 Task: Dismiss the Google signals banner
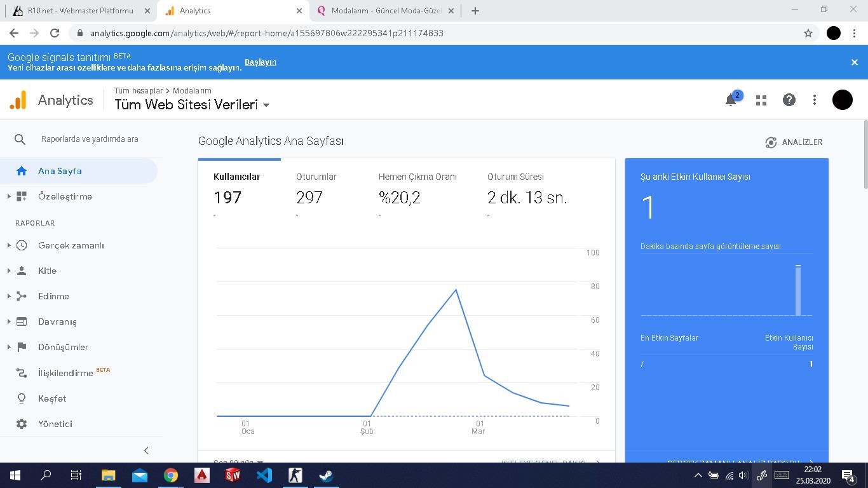(x=855, y=62)
